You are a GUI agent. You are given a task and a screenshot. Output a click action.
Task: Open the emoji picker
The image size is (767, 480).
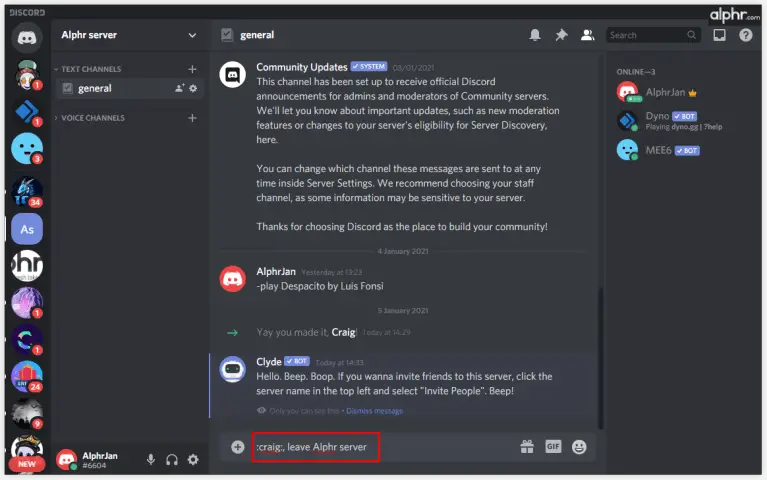(579, 447)
